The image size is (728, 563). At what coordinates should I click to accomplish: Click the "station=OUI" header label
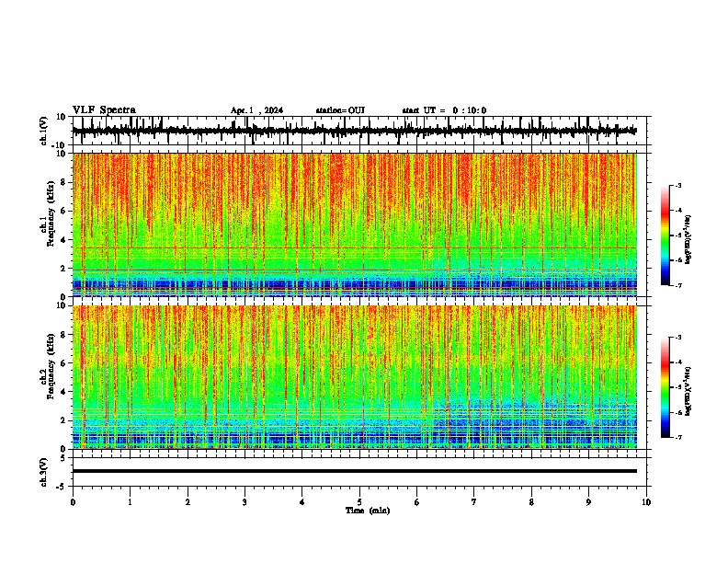tap(340, 110)
